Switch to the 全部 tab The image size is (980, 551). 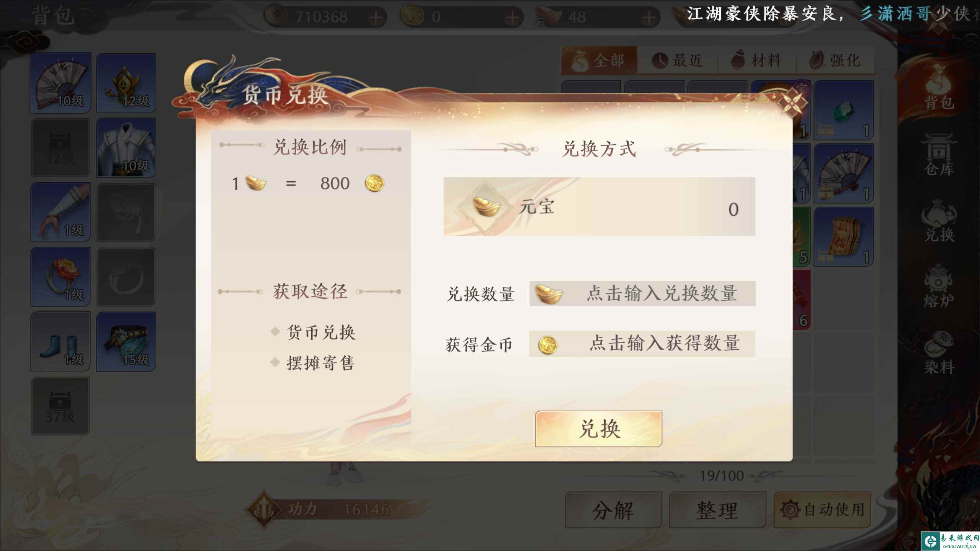click(x=599, y=60)
